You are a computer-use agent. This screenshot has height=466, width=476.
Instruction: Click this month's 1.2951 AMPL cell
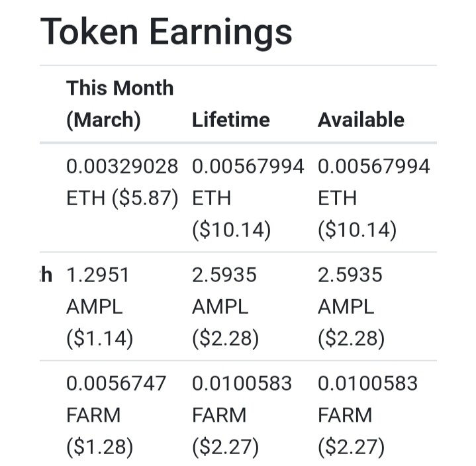pos(99,307)
